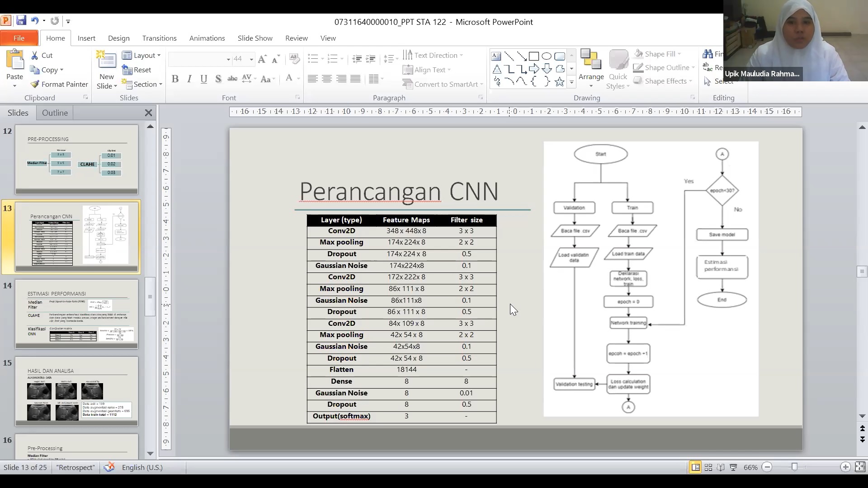868x488 pixels.
Task: Open the Transitions ribbon tab
Action: point(159,38)
